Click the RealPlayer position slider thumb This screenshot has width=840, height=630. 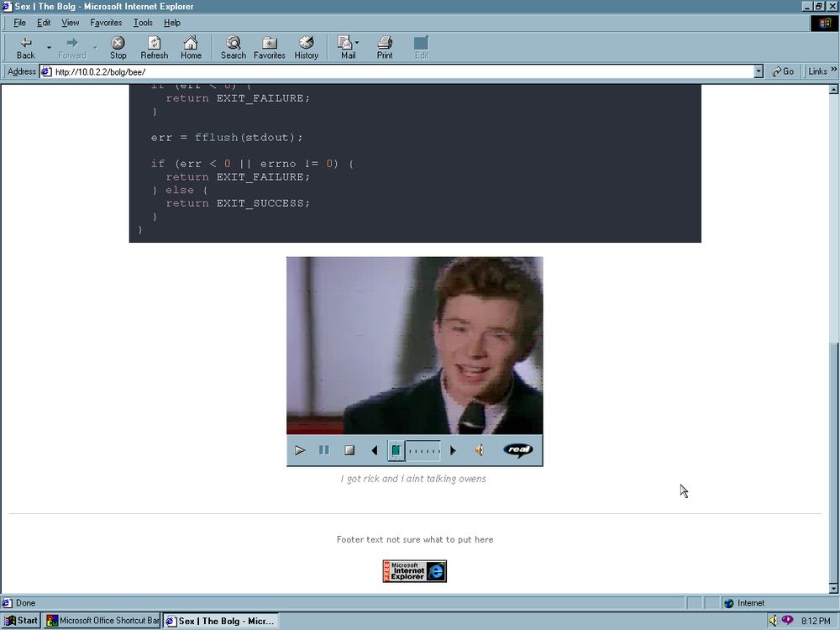396,450
